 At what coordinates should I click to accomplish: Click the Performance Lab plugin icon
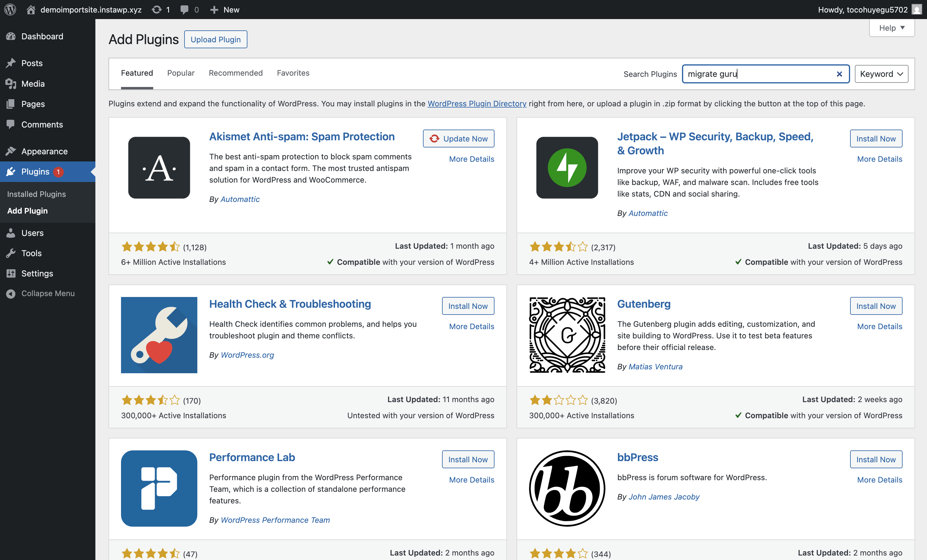[x=159, y=488]
